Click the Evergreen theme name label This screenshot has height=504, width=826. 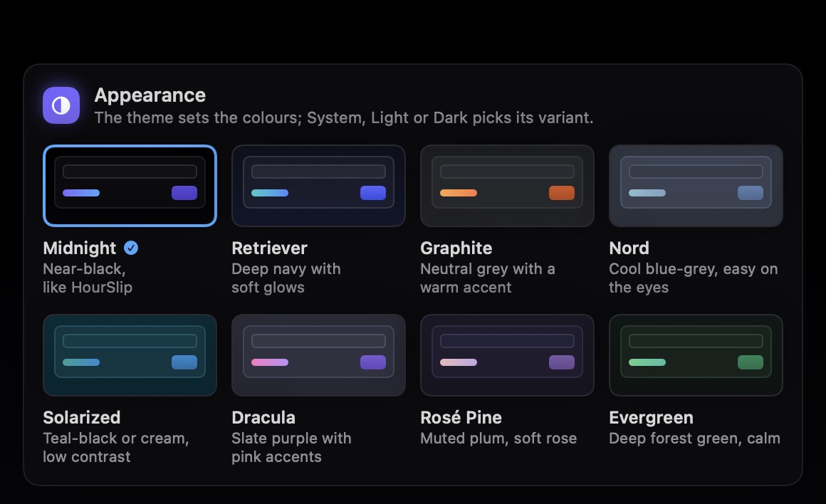point(651,418)
